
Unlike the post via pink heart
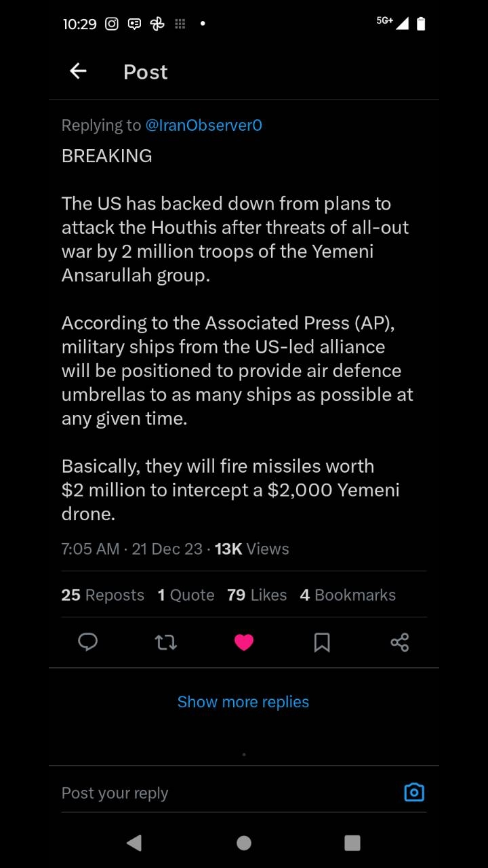tap(244, 642)
